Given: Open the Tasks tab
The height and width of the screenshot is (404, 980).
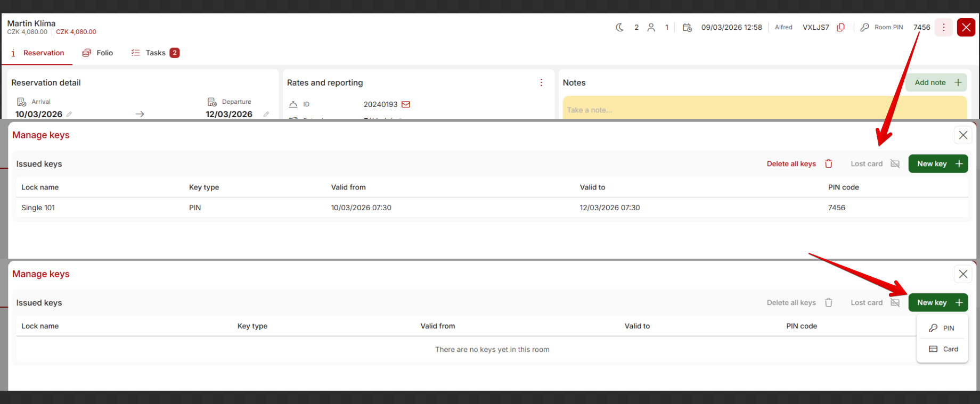Looking at the screenshot, I should (x=155, y=53).
